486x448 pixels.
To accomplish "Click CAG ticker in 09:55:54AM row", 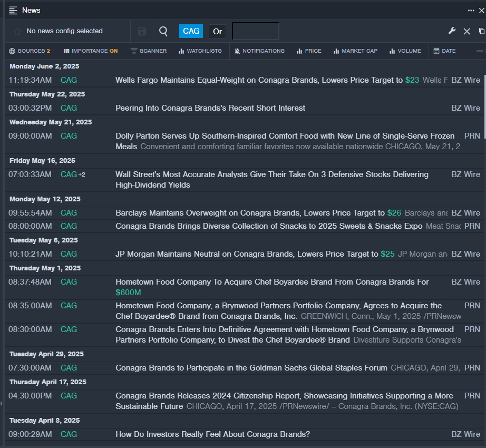I will click(69, 213).
